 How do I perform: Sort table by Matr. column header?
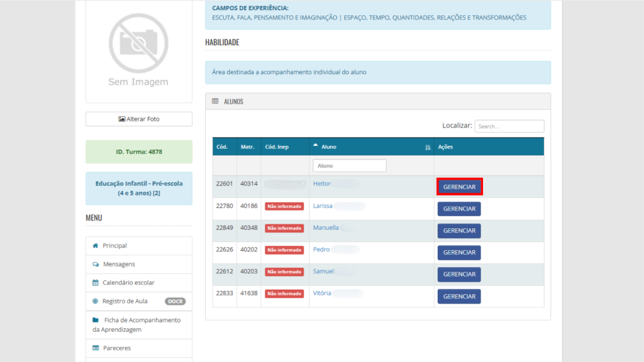[247, 147]
